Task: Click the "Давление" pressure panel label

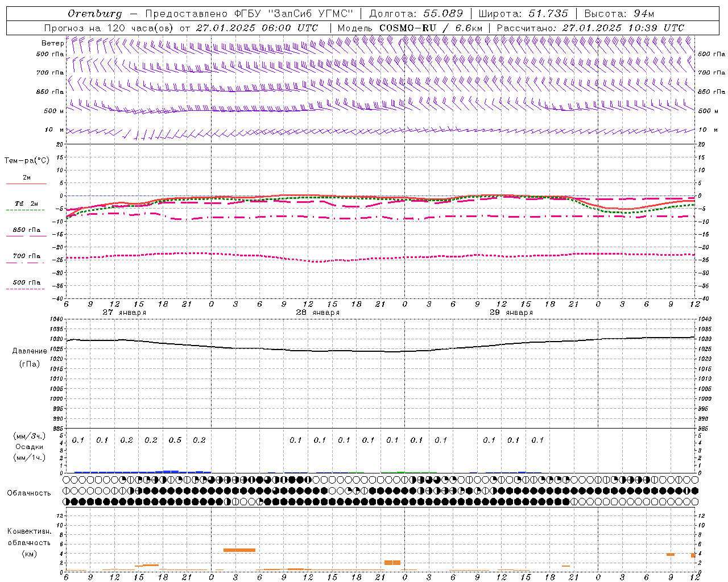Action: point(30,351)
